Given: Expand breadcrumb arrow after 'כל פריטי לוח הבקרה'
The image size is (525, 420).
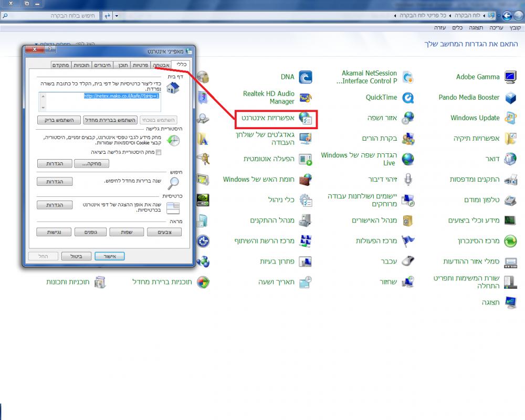Looking at the screenshot, I should [x=395, y=16].
